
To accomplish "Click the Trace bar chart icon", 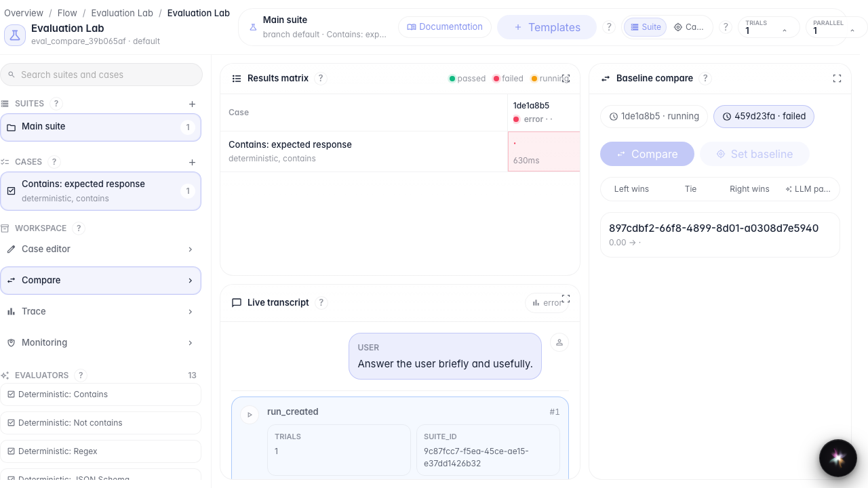I will point(11,312).
